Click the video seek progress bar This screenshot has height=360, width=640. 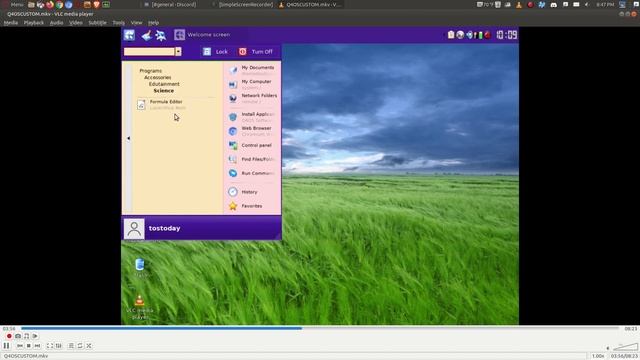320,328
